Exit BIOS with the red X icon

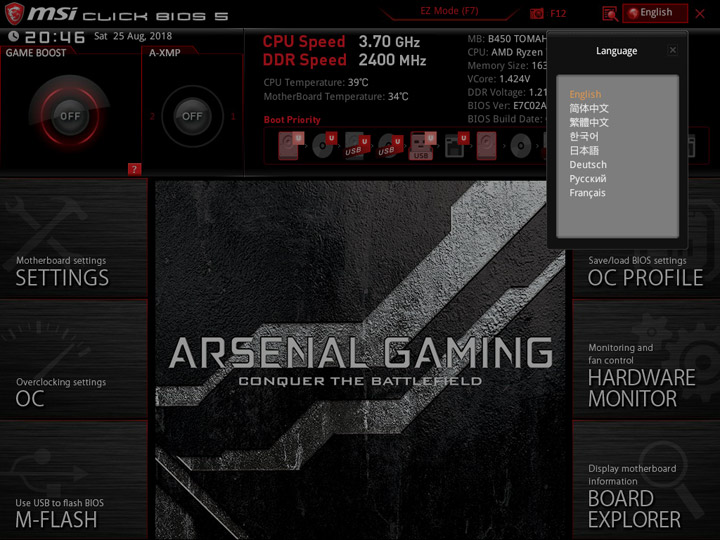click(700, 14)
